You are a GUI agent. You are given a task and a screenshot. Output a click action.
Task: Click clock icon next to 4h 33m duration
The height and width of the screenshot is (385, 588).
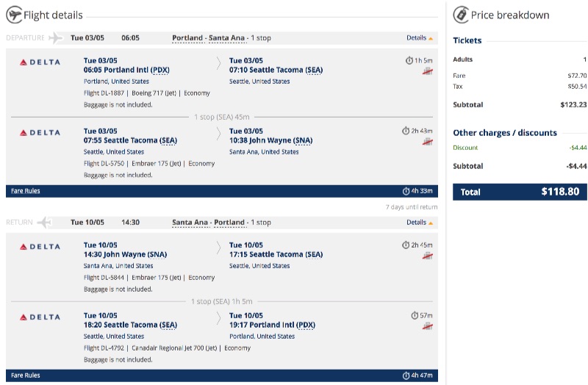pos(406,191)
